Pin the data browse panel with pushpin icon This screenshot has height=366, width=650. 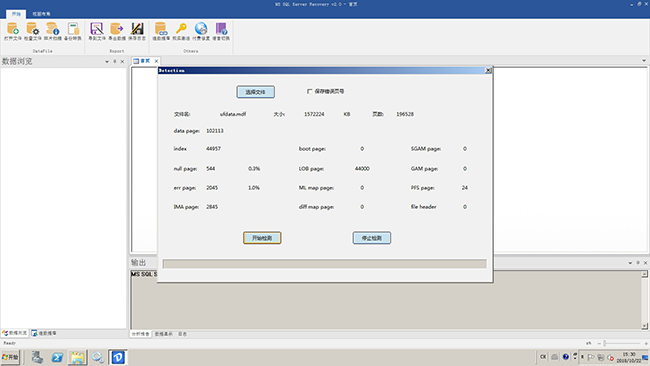pyautogui.click(x=115, y=61)
